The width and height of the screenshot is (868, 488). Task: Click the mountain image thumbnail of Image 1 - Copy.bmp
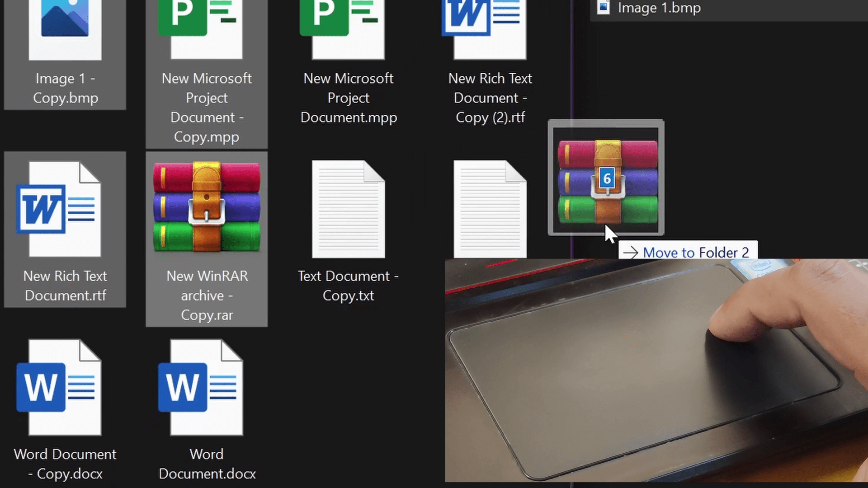65,18
